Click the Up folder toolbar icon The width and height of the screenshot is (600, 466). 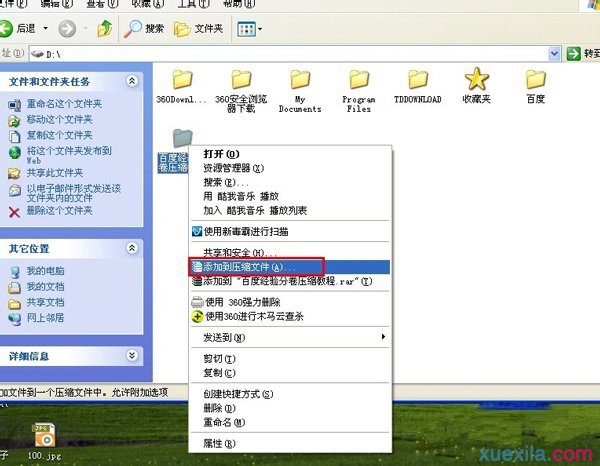pos(105,29)
